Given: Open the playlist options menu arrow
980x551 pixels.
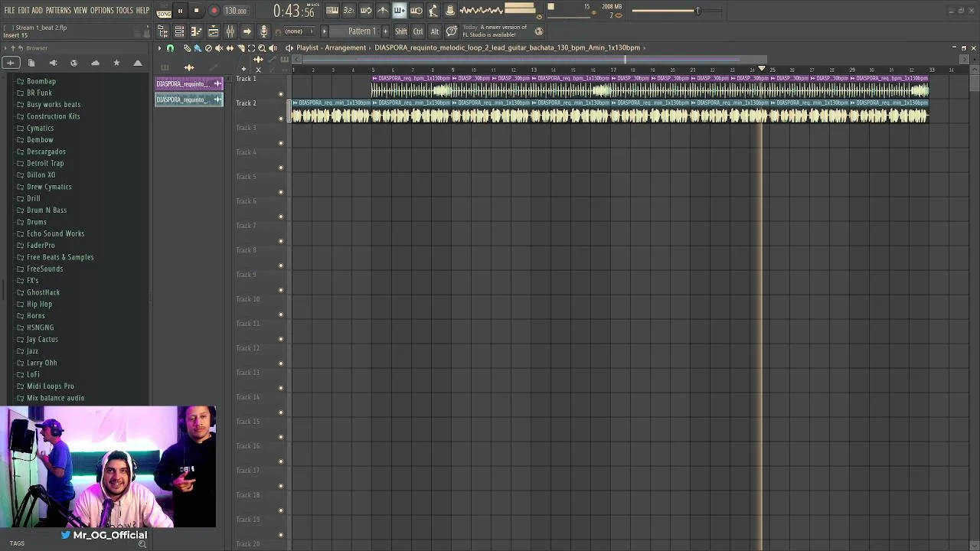Looking at the screenshot, I should coord(159,48).
